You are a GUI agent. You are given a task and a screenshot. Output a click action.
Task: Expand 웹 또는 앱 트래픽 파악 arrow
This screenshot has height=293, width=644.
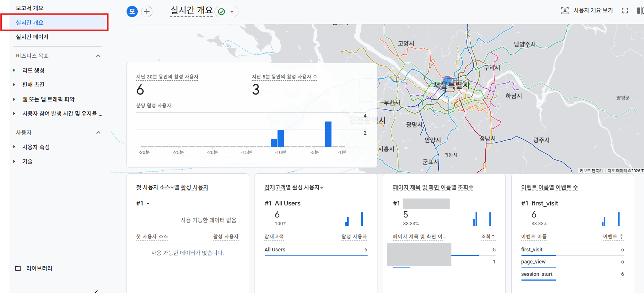(14, 99)
